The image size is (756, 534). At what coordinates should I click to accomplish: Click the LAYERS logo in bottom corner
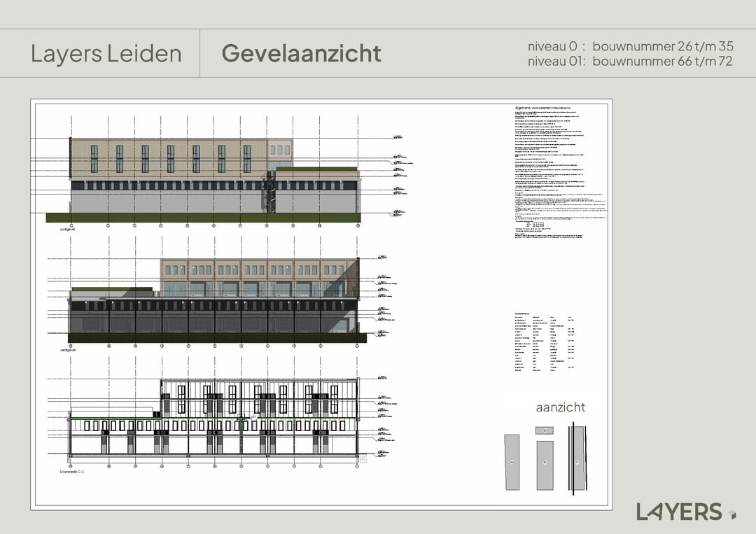(x=678, y=512)
